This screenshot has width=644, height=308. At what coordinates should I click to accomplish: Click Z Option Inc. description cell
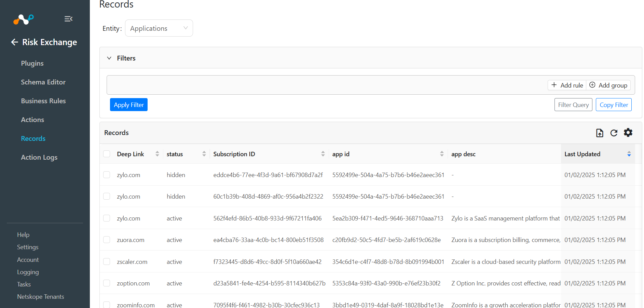[x=506, y=283]
